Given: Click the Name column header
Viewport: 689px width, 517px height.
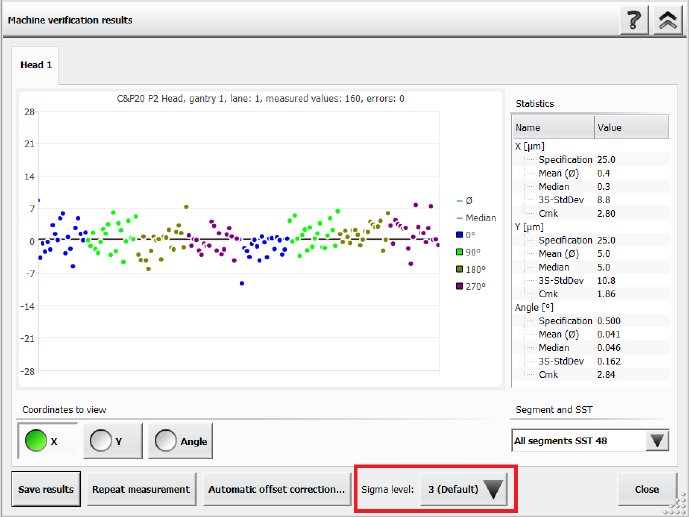Looking at the screenshot, I should [x=553, y=128].
